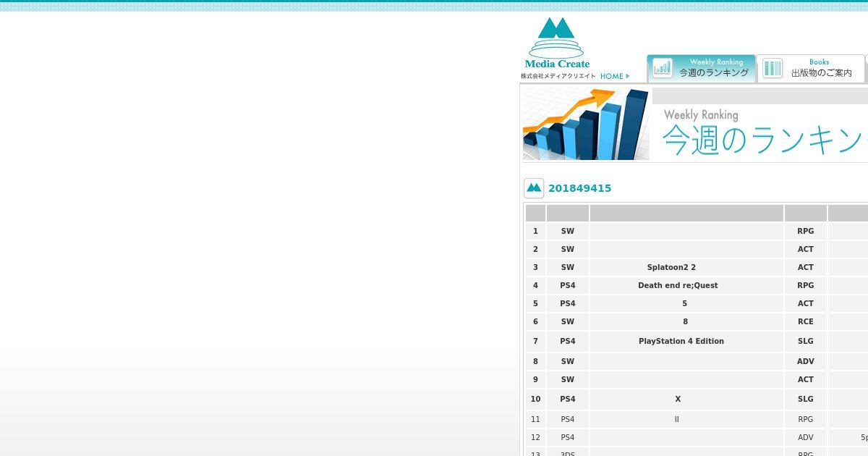Click the Weekly Ranking banner heading text
The height and width of the screenshot is (456, 868).
[701, 114]
